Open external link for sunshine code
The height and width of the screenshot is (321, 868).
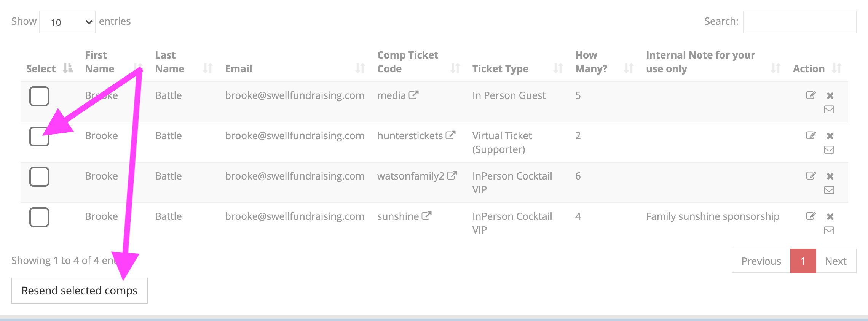426,216
